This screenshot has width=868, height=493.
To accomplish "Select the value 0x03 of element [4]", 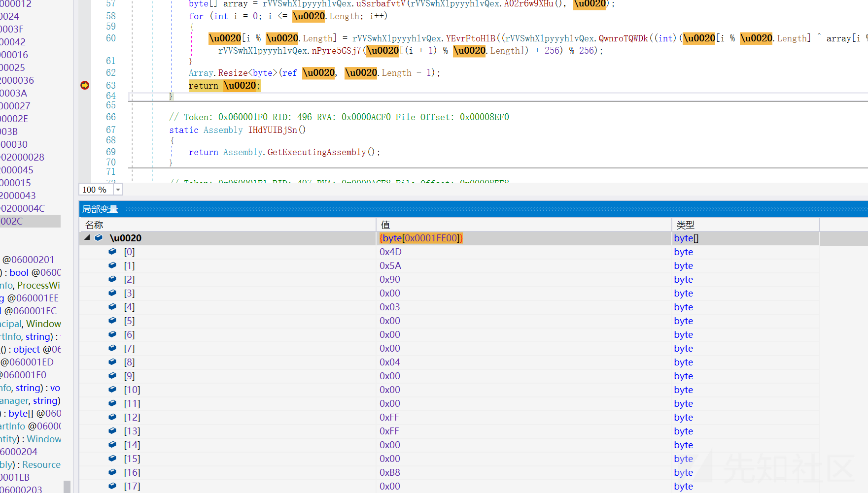I will click(390, 307).
